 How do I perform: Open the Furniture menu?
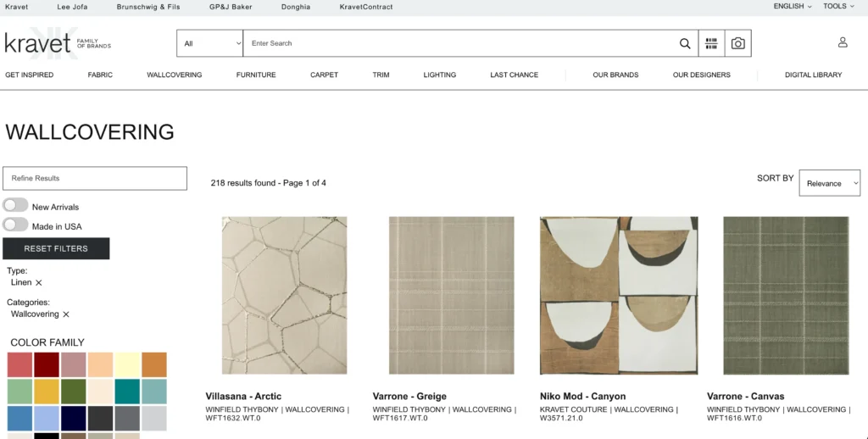tap(256, 75)
